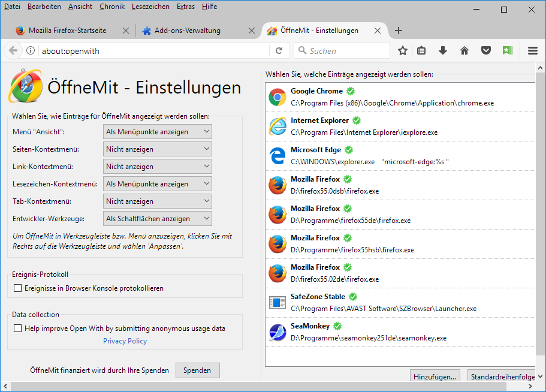Open Entwickler-Werkzeuge dropdown list
Screen dimensions: 546x392
158,219
